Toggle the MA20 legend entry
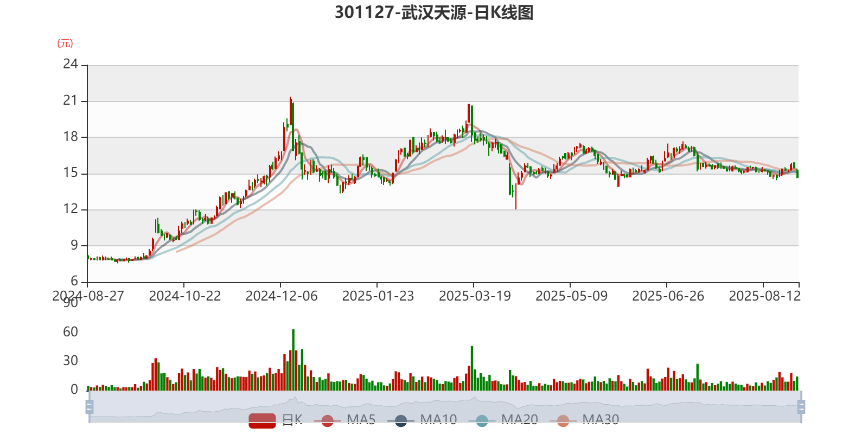 [503, 420]
